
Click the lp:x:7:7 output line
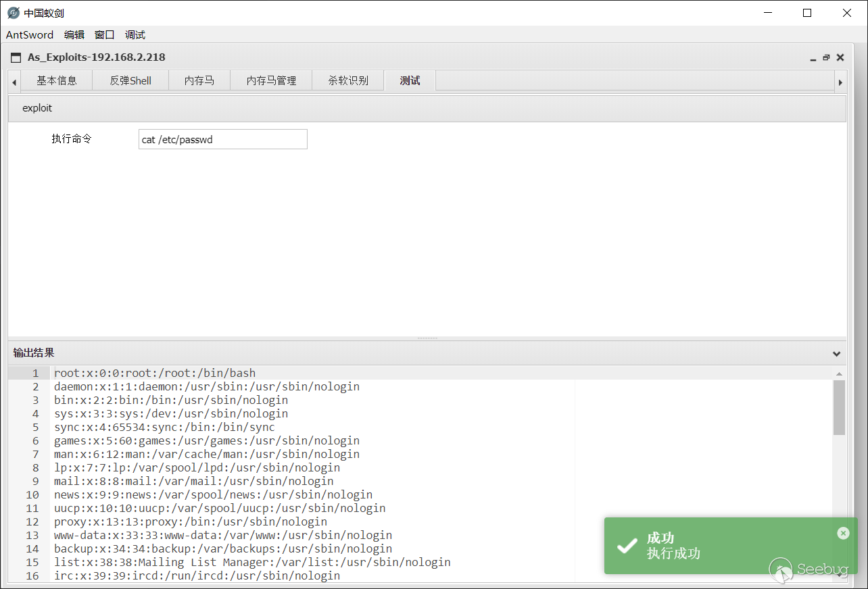[197, 467]
